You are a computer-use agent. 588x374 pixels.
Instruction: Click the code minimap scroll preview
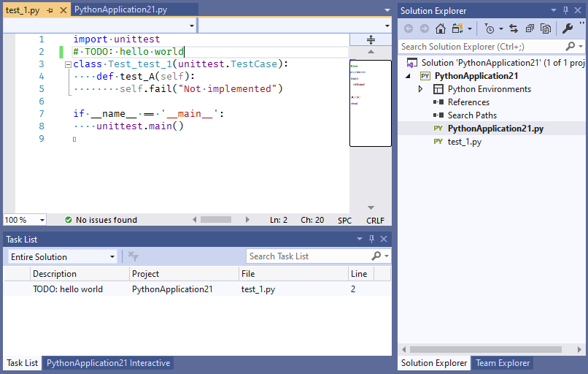click(371, 103)
